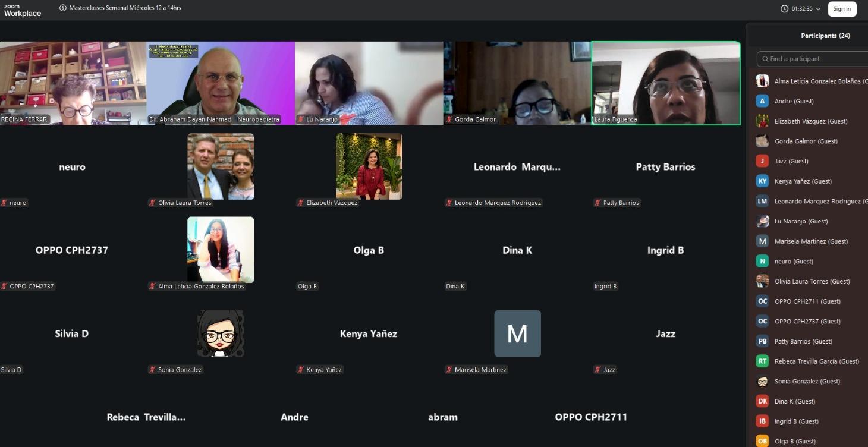Click muted mic icon on Jazz tile
Viewport: 868px width, 447px height.
(x=597, y=370)
